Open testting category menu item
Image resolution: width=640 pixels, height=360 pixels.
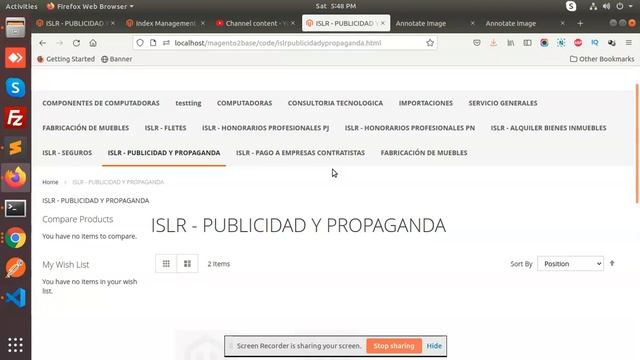click(x=188, y=103)
